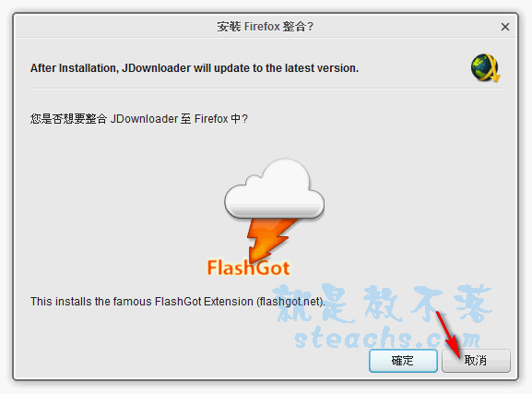
Task: Close the dialog with the X button
Action: 505,27
